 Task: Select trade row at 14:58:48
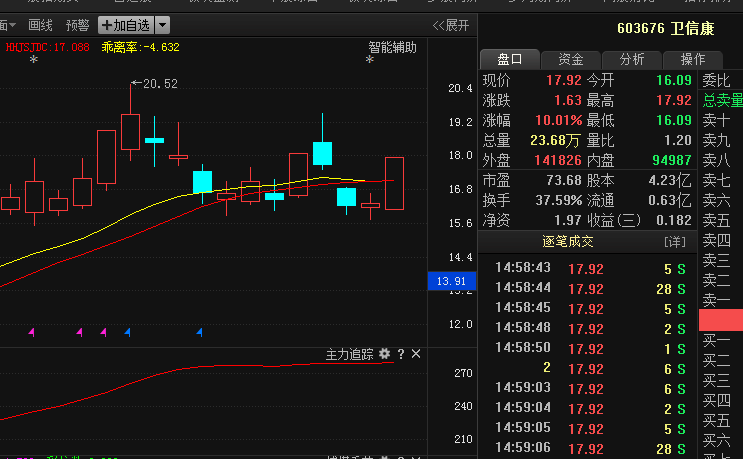click(x=590, y=328)
